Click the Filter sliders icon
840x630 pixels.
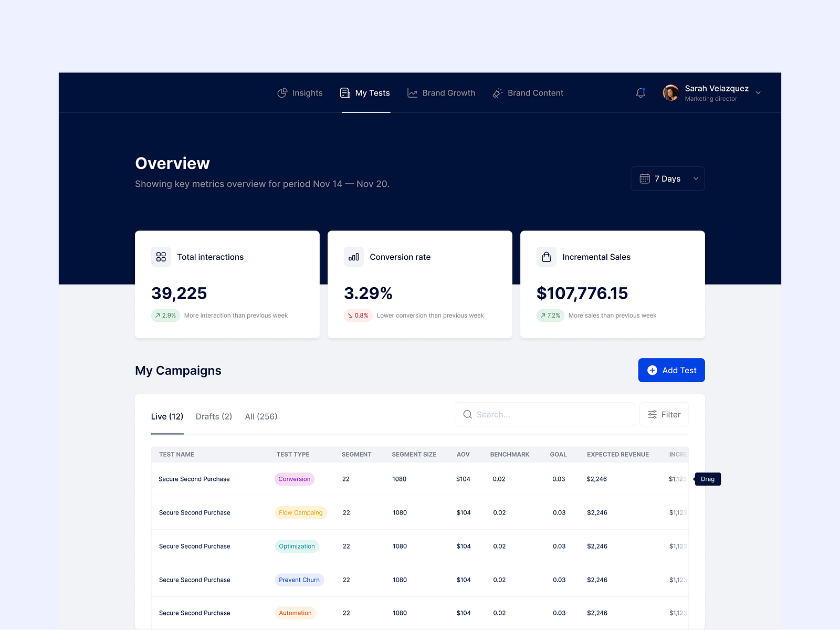(652, 414)
